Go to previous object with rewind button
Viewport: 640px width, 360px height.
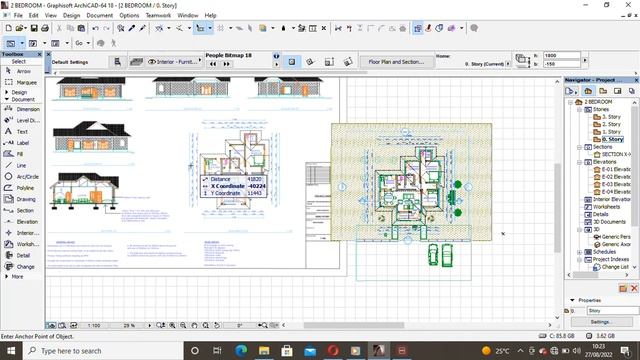coord(213,64)
